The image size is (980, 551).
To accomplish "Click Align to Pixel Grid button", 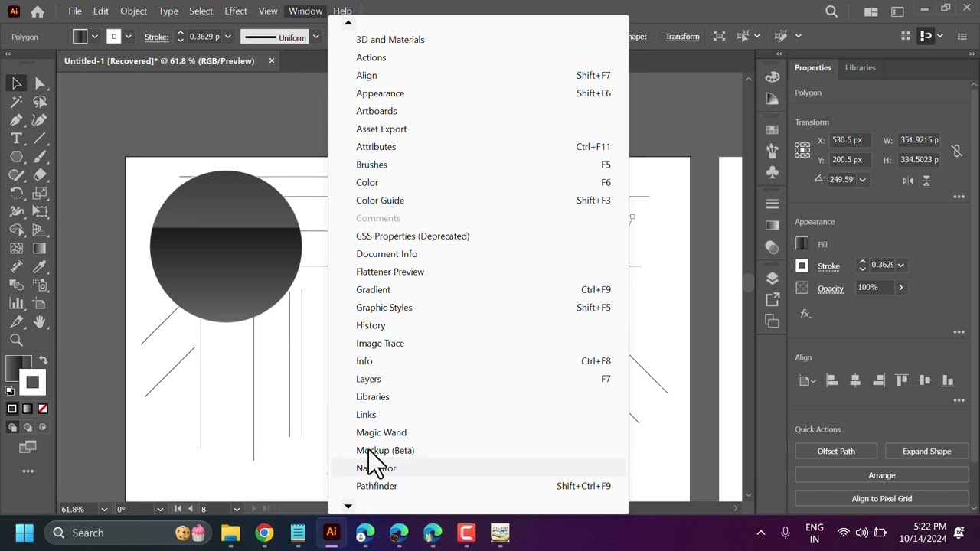I will click(x=881, y=499).
